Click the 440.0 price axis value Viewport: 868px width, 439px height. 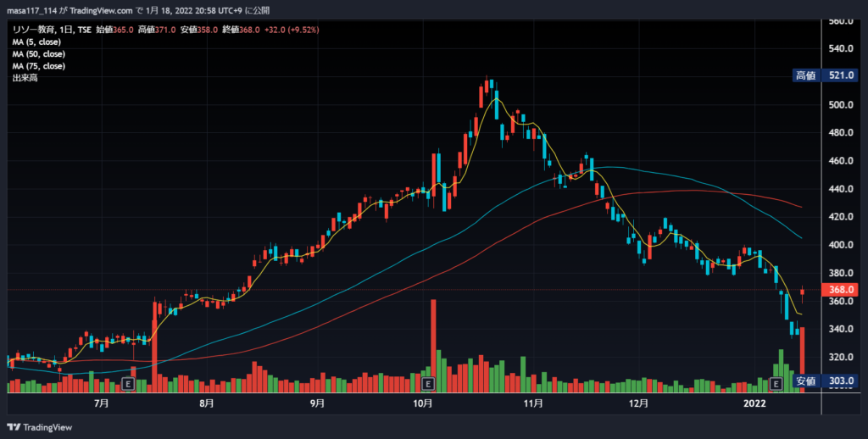click(842, 189)
